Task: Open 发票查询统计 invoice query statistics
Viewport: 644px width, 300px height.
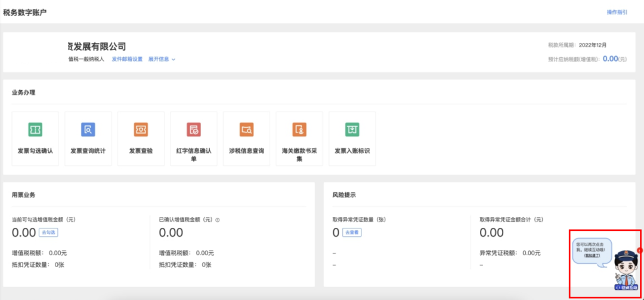Action: (88, 129)
